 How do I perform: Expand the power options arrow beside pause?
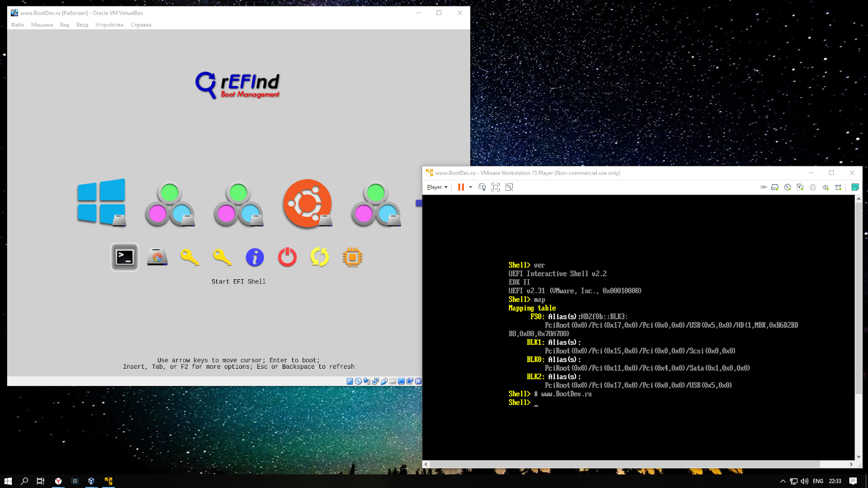pyautogui.click(x=470, y=187)
